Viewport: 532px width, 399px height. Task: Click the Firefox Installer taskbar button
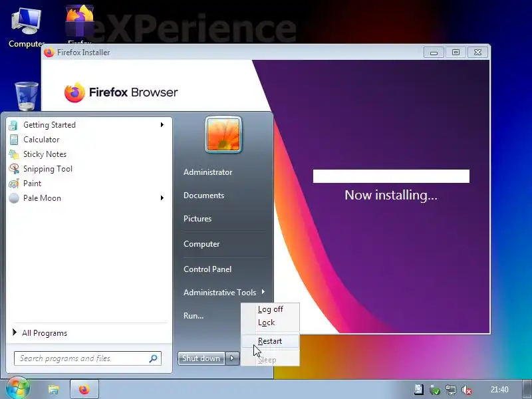(84, 389)
